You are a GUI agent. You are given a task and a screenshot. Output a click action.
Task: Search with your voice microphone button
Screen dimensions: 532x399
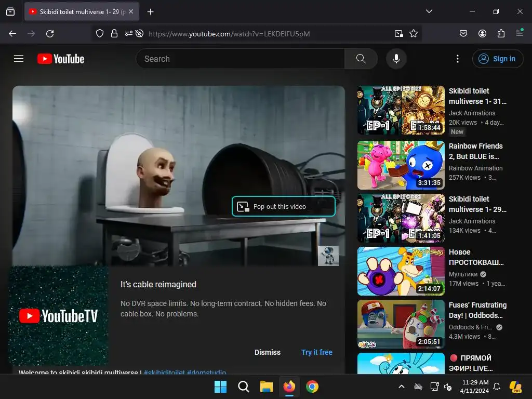tap(396, 59)
